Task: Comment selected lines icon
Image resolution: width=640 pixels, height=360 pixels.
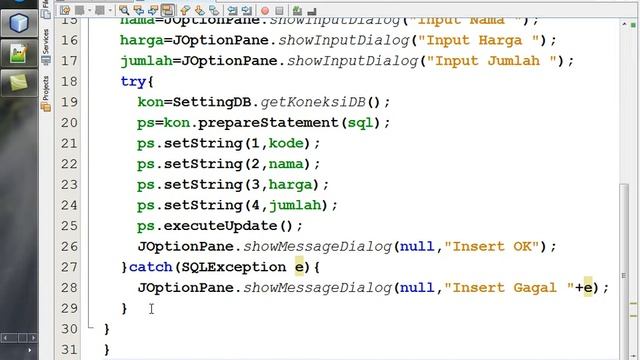Action: (298, 10)
